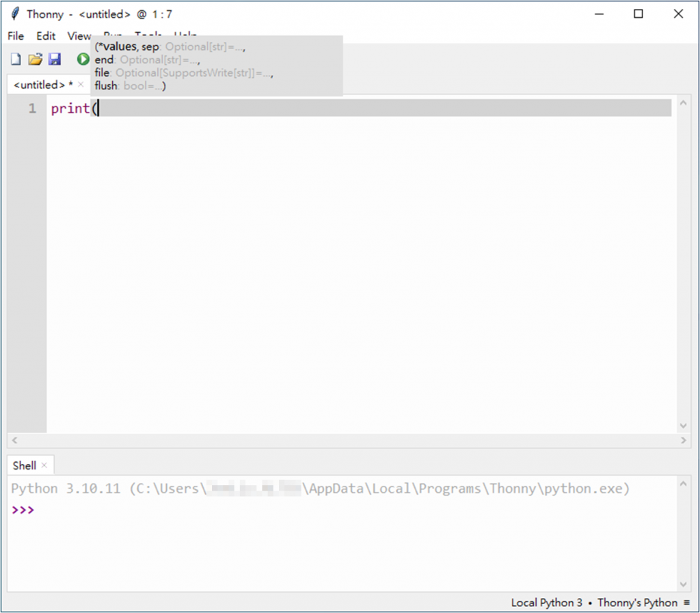
Task: Click the 'flush' parameter in the tooltip
Action: [x=106, y=85]
